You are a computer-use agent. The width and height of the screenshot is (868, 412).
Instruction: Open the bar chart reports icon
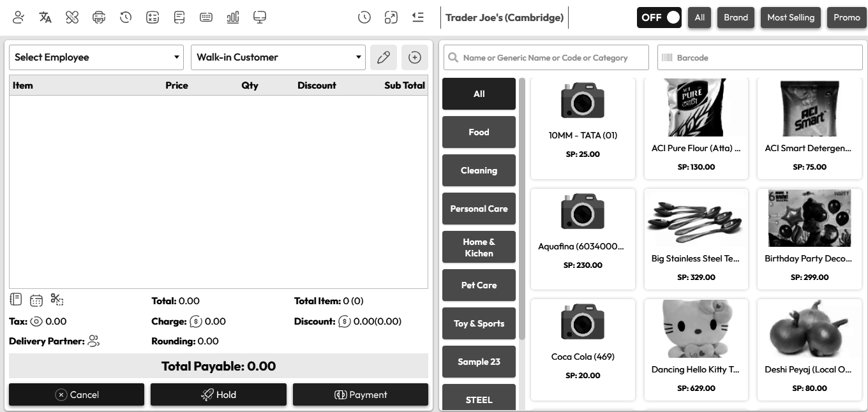click(x=233, y=17)
